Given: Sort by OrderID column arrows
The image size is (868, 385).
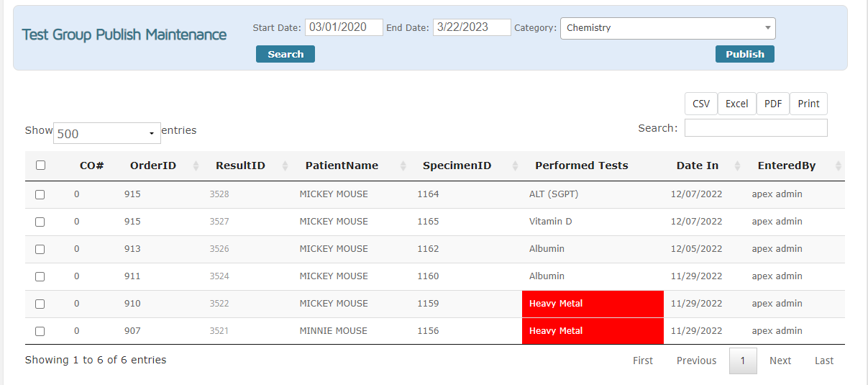Looking at the screenshot, I should (196, 166).
